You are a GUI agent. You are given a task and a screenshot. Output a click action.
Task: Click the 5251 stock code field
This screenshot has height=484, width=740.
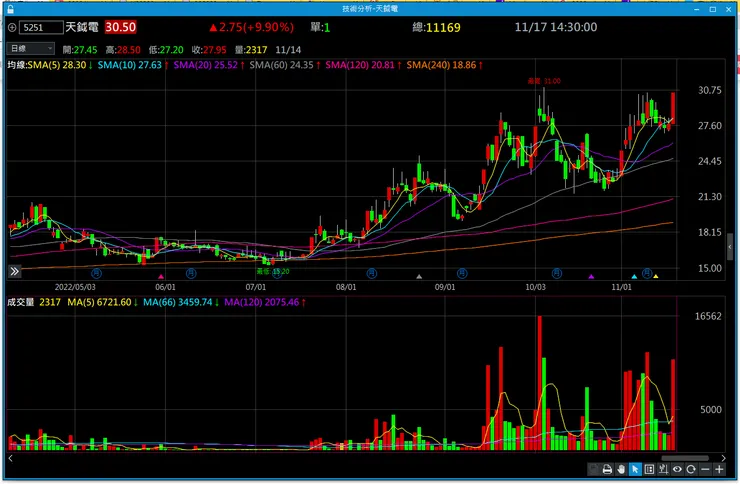click(41, 27)
